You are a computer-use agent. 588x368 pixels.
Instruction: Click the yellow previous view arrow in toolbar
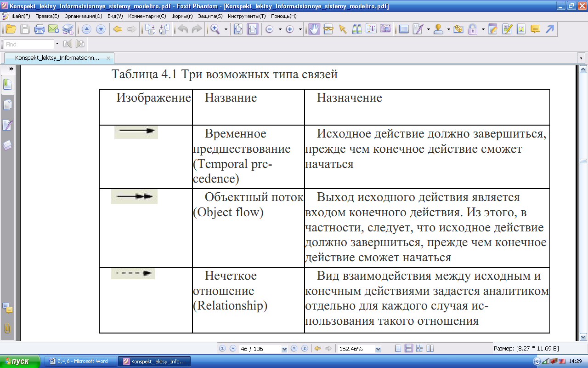point(118,29)
